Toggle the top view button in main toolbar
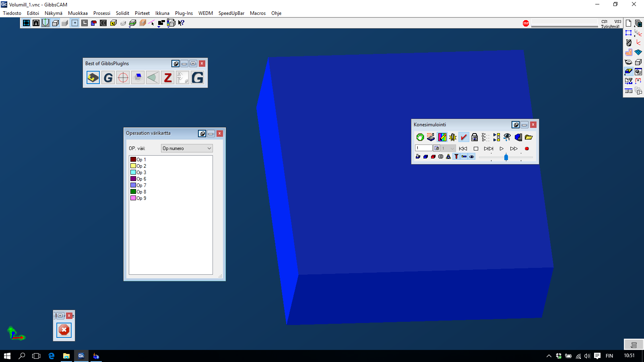 pos(26,23)
